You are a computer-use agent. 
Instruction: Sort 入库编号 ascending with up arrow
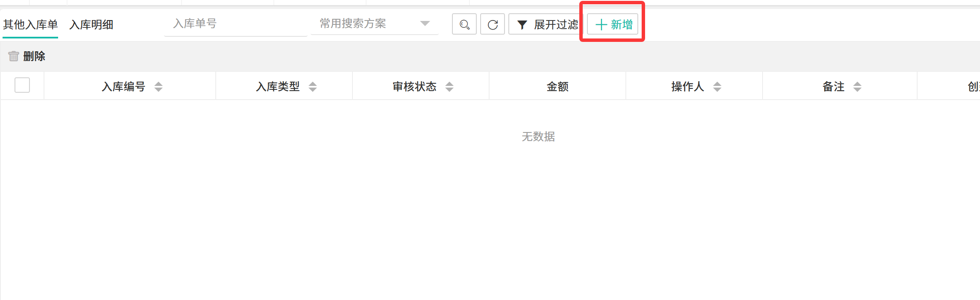[x=158, y=84]
